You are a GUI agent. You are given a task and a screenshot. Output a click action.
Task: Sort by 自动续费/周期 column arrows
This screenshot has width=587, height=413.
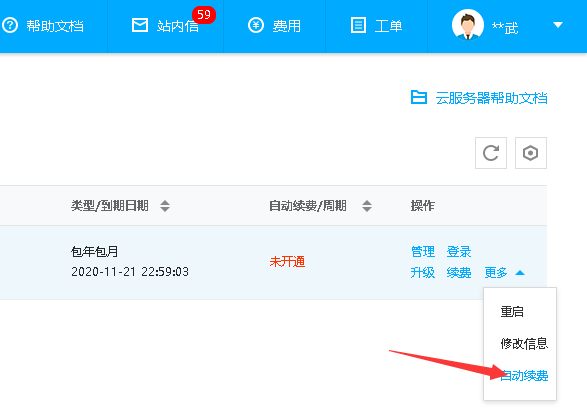tap(367, 206)
